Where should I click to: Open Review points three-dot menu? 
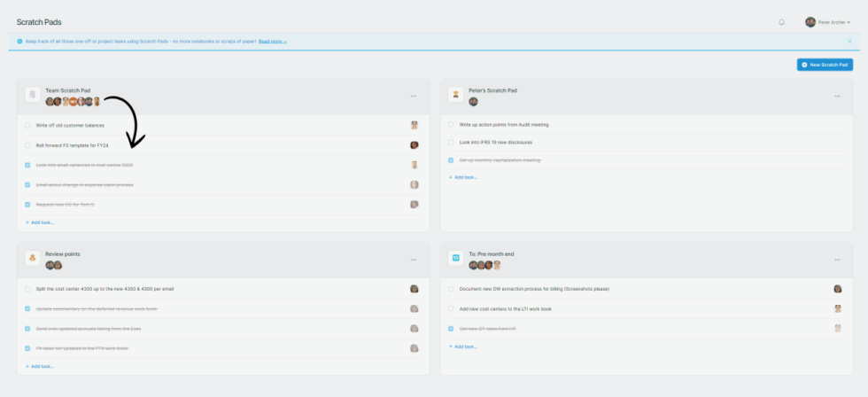(413, 260)
